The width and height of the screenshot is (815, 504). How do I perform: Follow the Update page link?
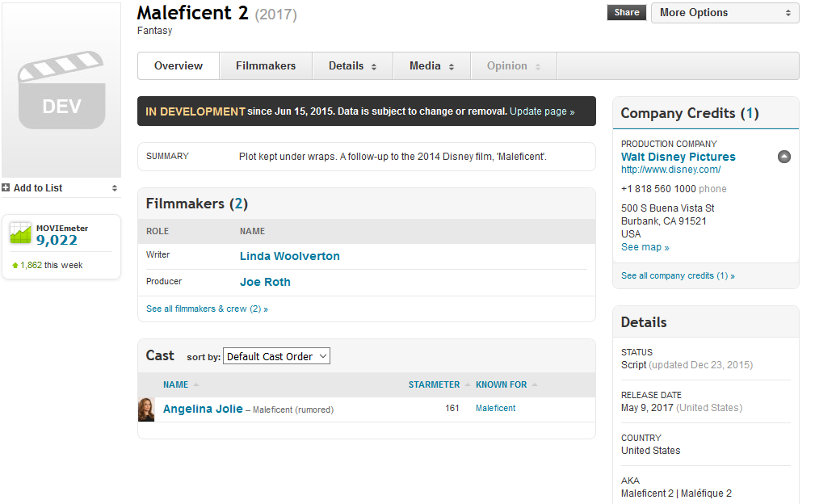[542, 111]
